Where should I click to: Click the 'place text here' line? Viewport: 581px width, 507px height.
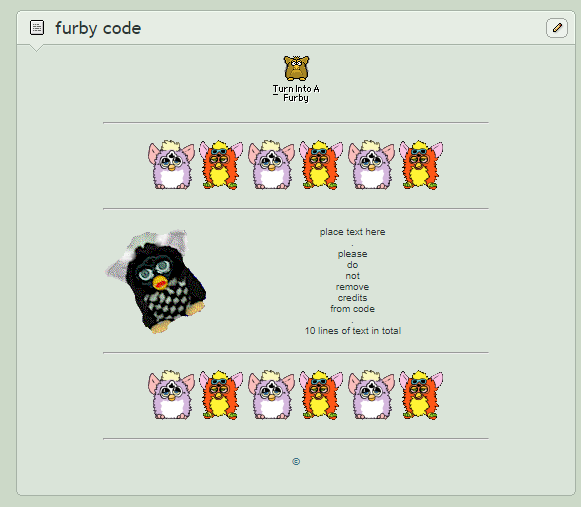[352, 232]
